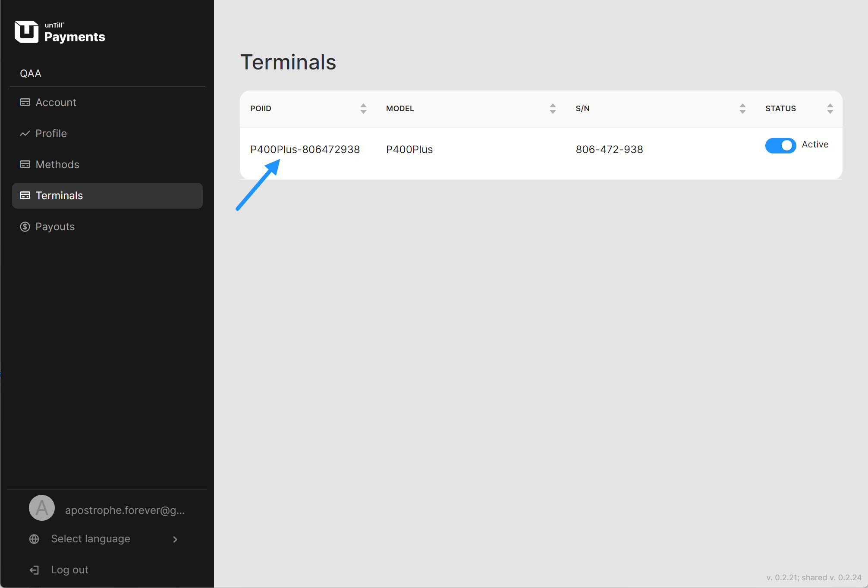Open the Methods menu item

tap(57, 164)
